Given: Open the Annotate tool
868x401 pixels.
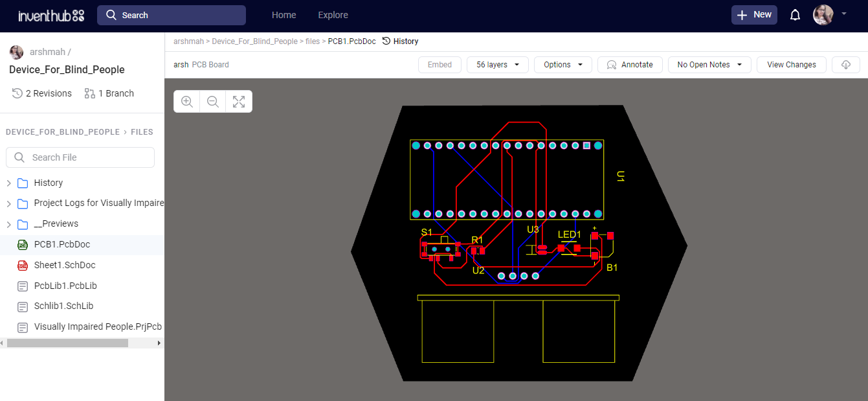Looking at the screenshot, I should click(629, 64).
